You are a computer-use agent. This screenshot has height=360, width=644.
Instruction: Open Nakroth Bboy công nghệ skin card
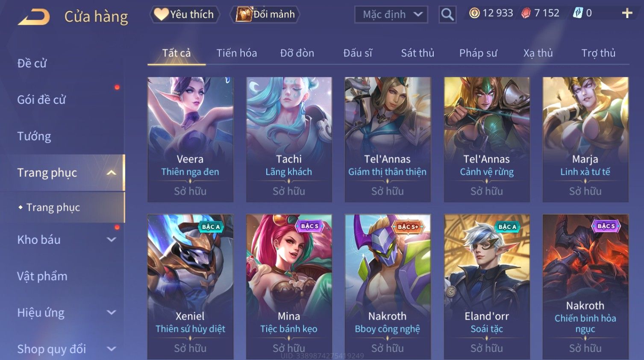pyautogui.click(x=388, y=287)
